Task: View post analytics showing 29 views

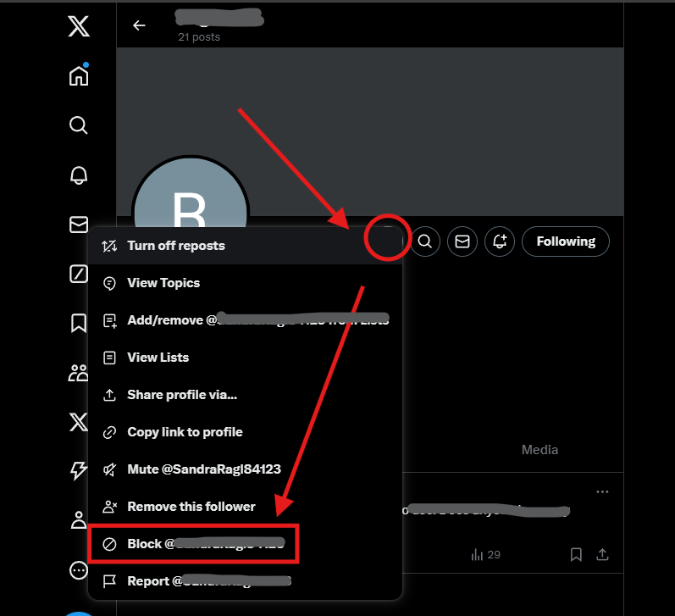Action: [485, 554]
